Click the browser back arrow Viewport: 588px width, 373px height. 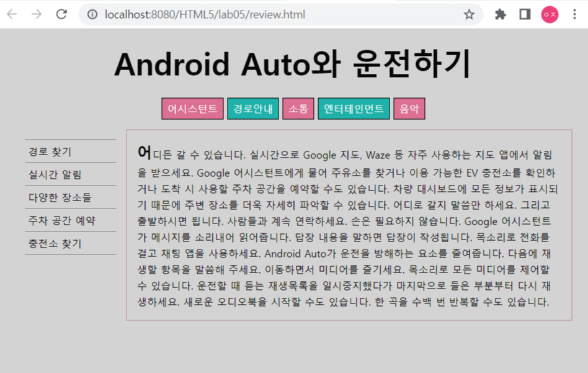point(12,14)
